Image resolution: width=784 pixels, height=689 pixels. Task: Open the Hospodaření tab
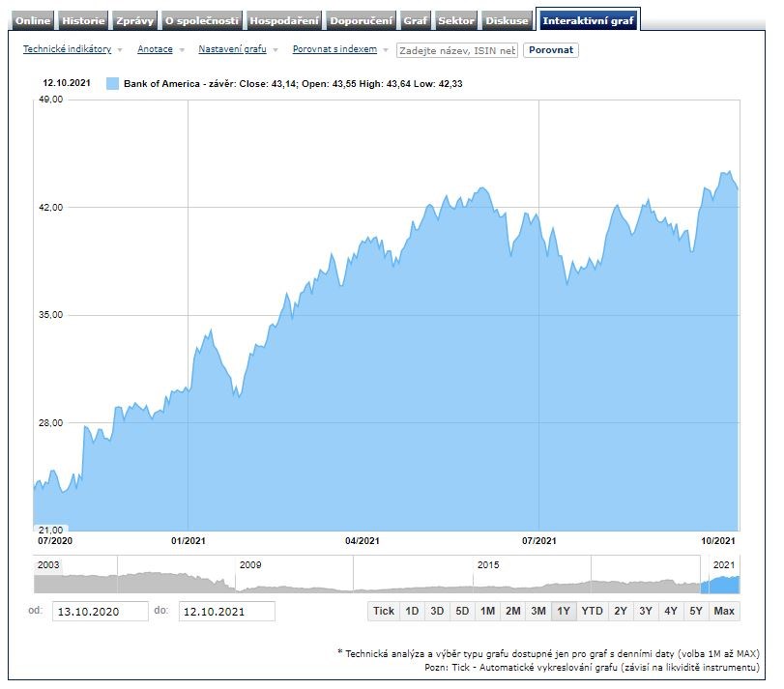point(283,20)
